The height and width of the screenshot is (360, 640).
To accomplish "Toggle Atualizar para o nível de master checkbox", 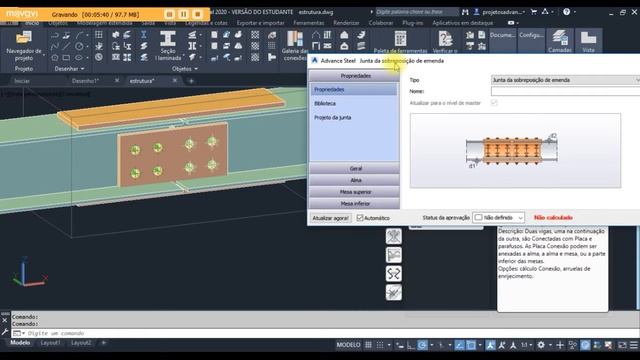I will point(494,102).
